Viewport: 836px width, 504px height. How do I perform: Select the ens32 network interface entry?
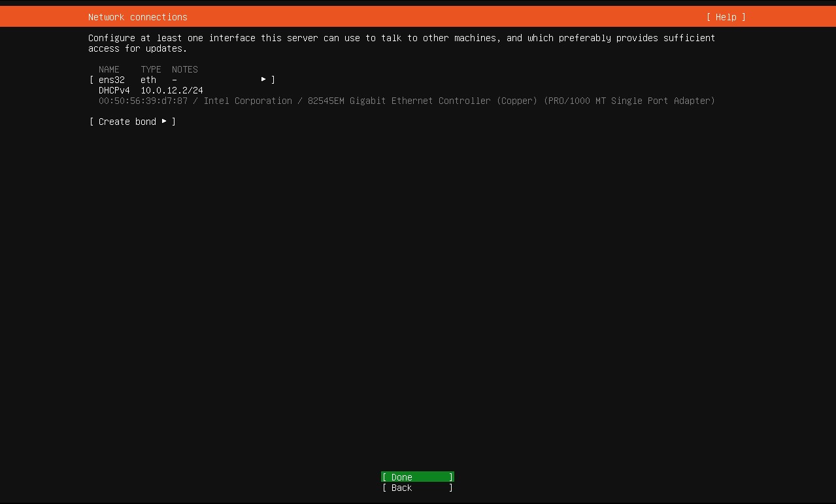pos(112,79)
